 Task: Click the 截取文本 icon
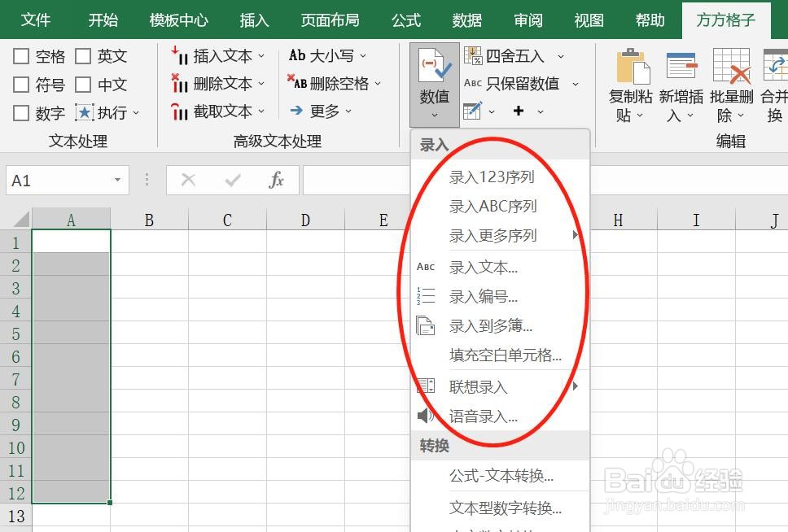pos(179,111)
